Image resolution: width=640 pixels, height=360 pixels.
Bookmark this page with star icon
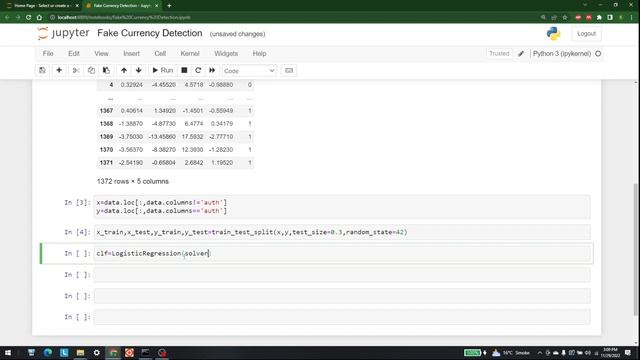[x=565, y=18]
